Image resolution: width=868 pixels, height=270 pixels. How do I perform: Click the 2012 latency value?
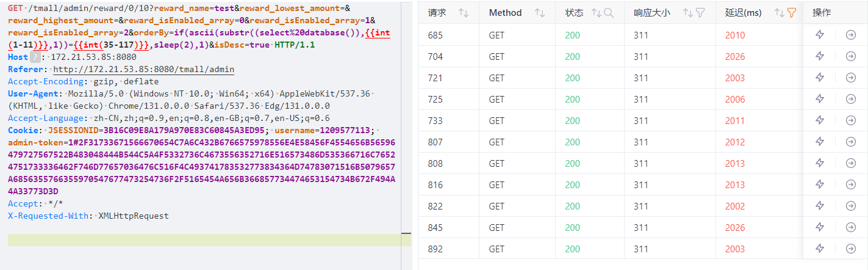735,142
